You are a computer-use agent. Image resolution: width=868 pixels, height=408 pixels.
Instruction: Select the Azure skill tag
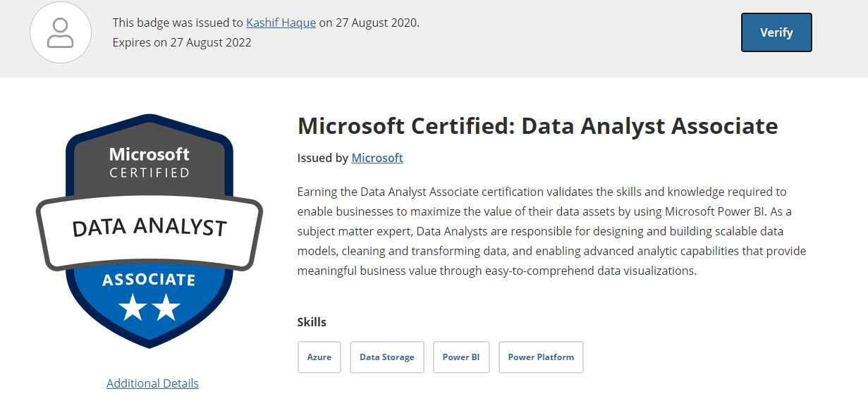click(x=319, y=357)
